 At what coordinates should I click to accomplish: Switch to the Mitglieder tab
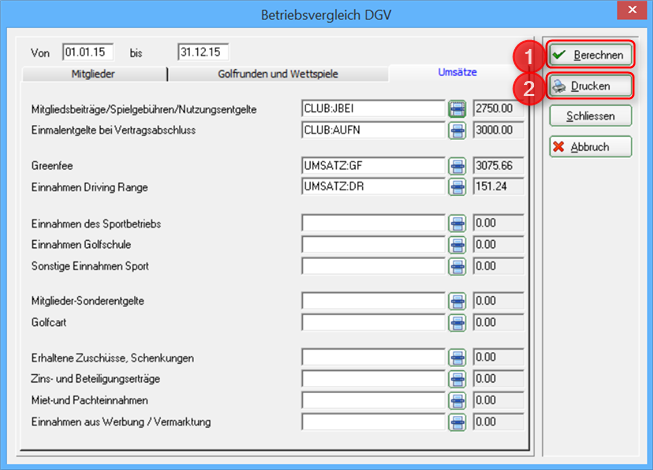pyautogui.click(x=91, y=74)
